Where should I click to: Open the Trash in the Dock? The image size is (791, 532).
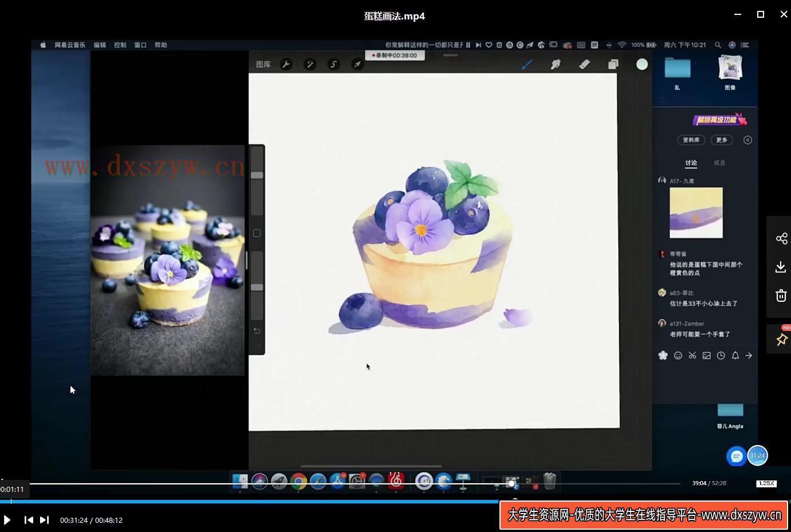tap(549, 481)
